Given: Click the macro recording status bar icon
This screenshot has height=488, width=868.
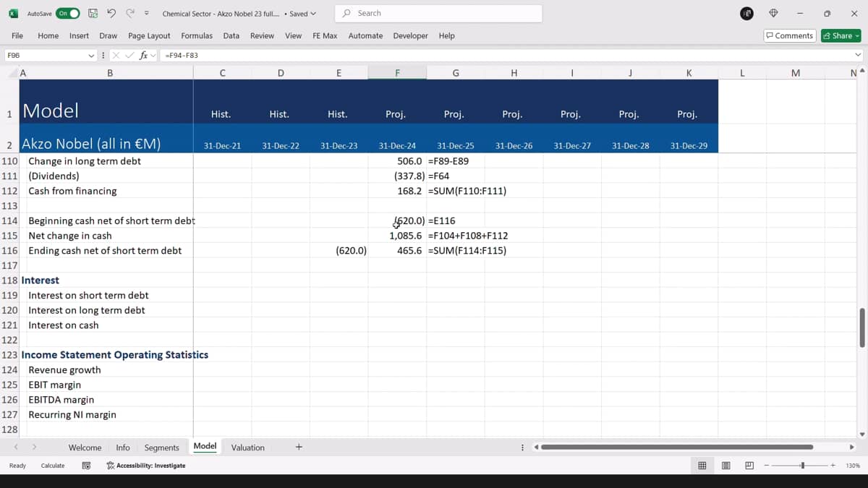Looking at the screenshot, I should pos(86,466).
